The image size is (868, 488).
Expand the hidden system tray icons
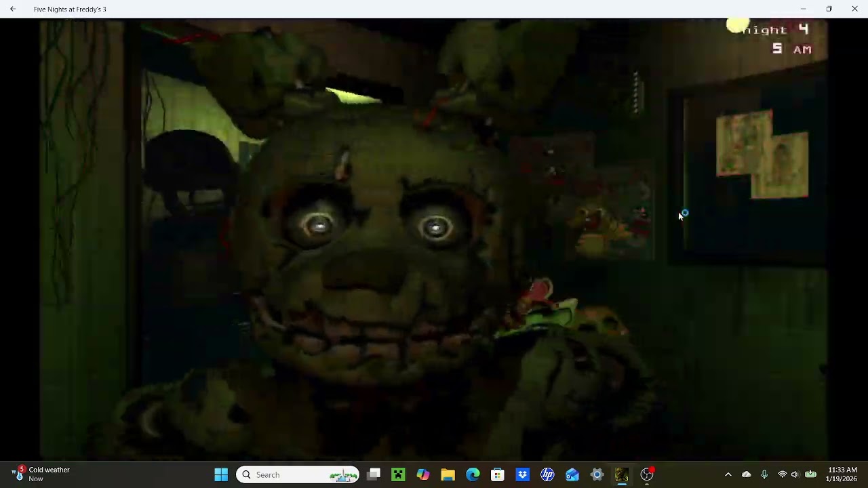point(728,474)
